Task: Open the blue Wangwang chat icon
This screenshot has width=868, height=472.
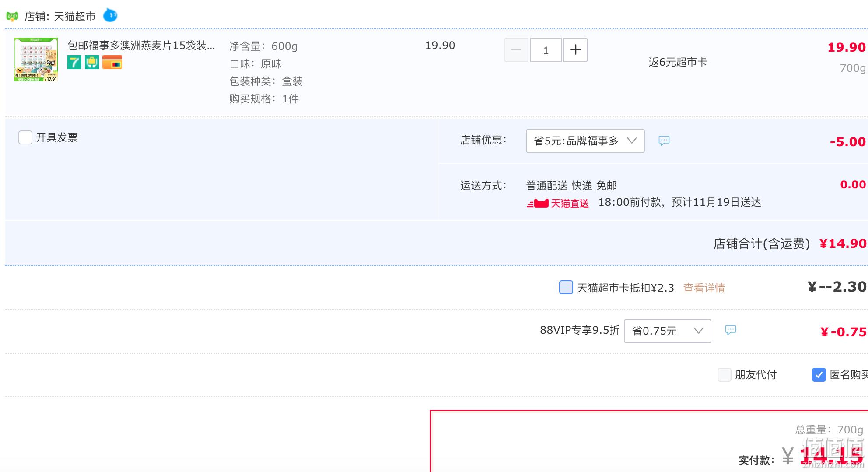Action: point(110,16)
